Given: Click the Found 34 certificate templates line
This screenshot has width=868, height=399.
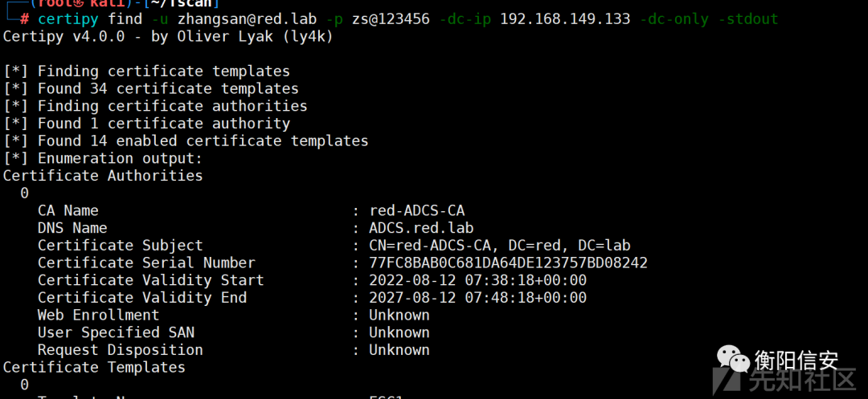Looking at the screenshot, I should coord(150,88).
